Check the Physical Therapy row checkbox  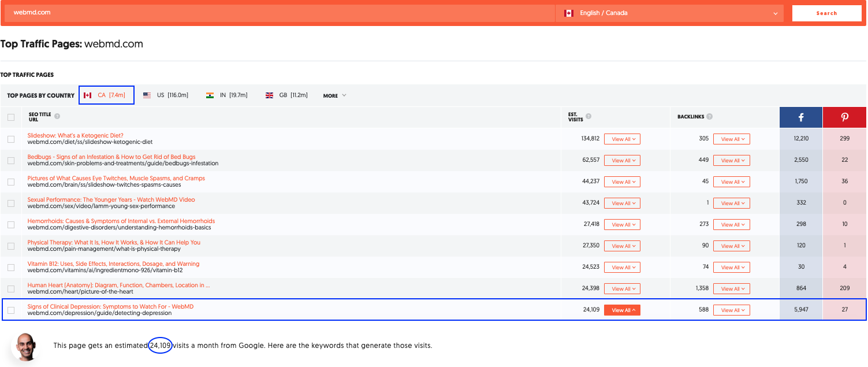(x=11, y=246)
